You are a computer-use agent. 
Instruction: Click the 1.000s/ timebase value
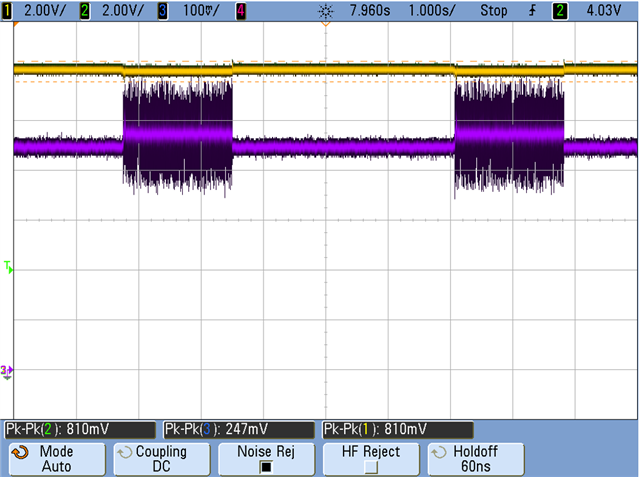coord(432,11)
